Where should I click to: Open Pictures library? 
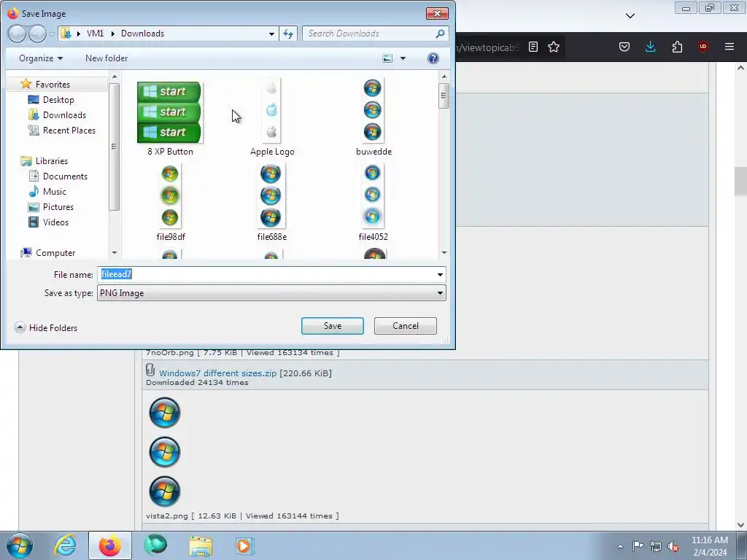click(x=58, y=206)
